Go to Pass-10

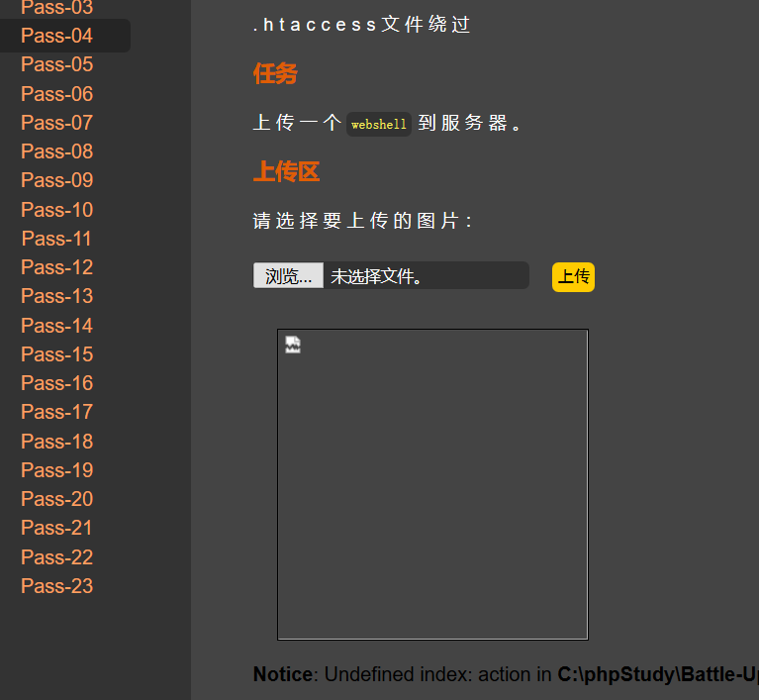point(56,210)
